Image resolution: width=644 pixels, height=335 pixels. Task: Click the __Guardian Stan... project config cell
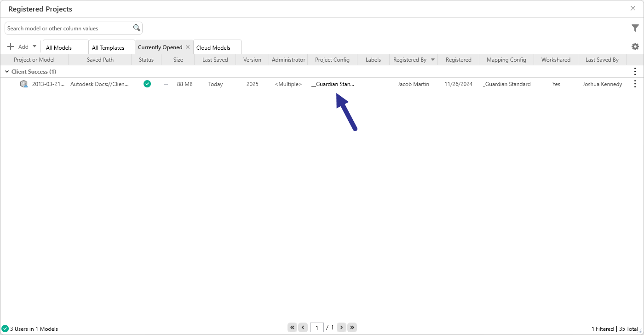(x=333, y=84)
